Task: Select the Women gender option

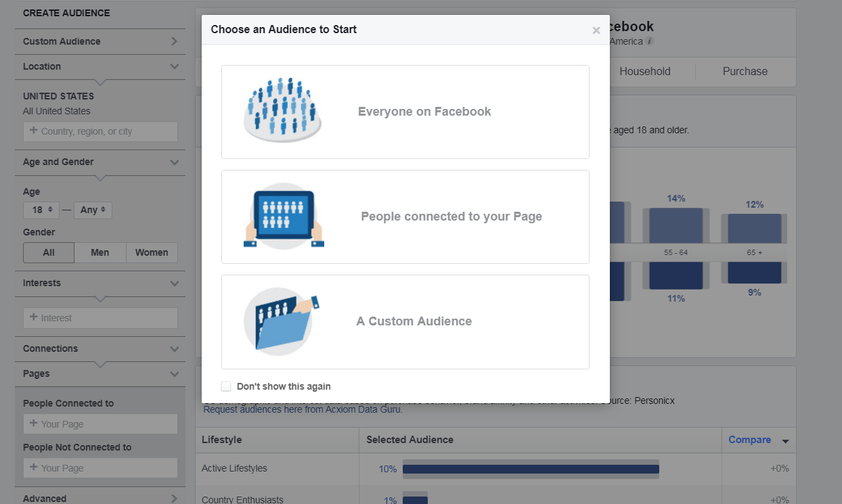Action: point(152,252)
